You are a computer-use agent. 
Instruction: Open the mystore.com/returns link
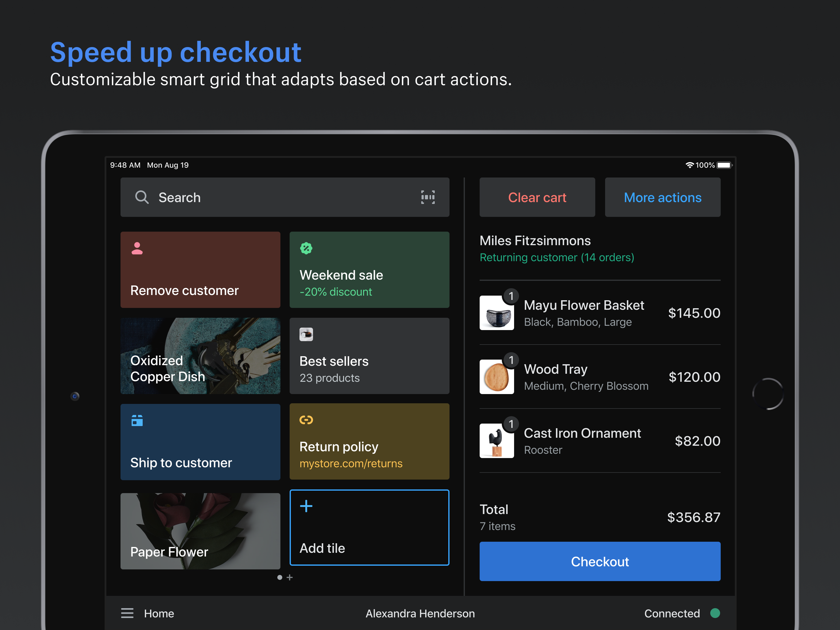[x=351, y=463]
